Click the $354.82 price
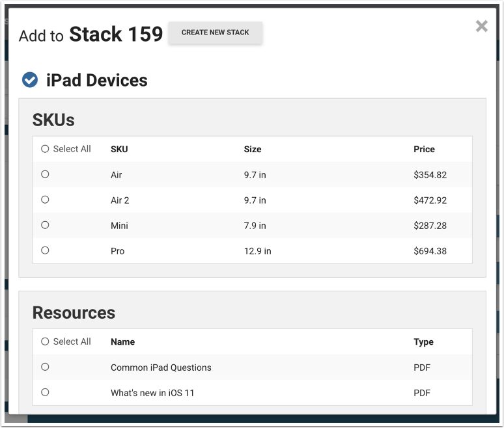The image size is (504, 428). coord(430,175)
